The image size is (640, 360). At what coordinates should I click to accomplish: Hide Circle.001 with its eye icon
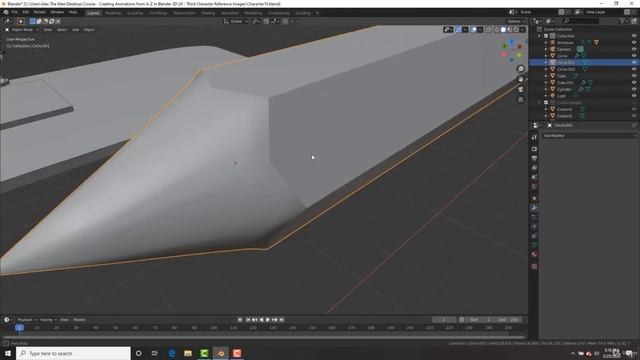pyautogui.click(x=634, y=62)
